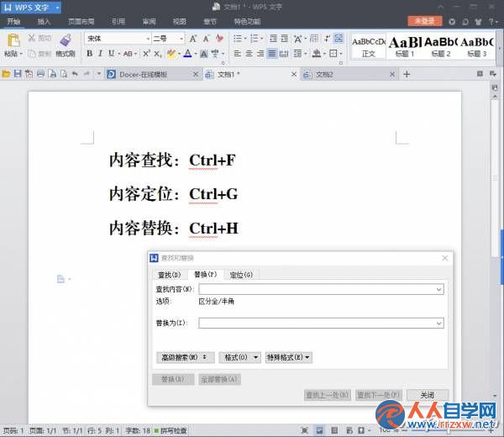Decrease font size with the smaller A icon
This screenshot has width=504, height=437.
pos(207,39)
